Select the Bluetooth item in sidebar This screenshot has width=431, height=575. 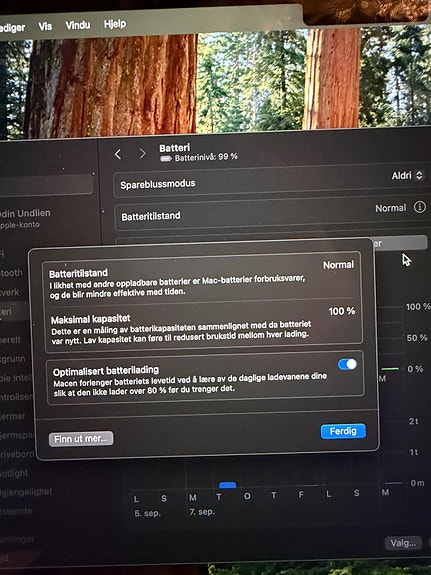pos(11,273)
